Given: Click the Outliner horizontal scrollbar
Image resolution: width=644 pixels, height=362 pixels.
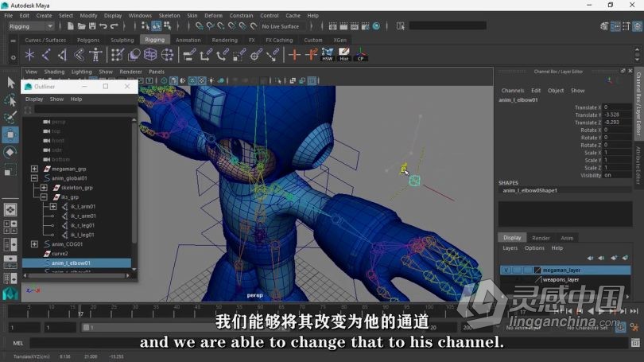Looking at the screenshot, I should tap(77, 275).
